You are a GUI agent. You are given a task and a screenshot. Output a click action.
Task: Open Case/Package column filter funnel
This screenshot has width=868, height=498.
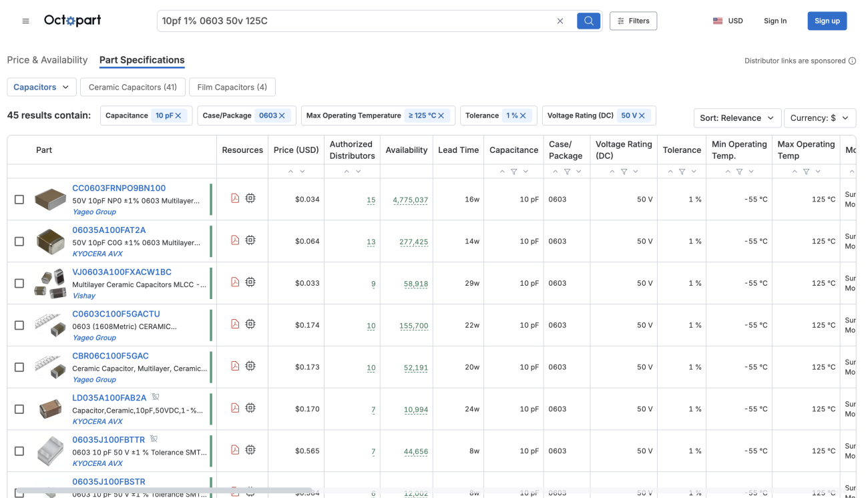coord(567,172)
